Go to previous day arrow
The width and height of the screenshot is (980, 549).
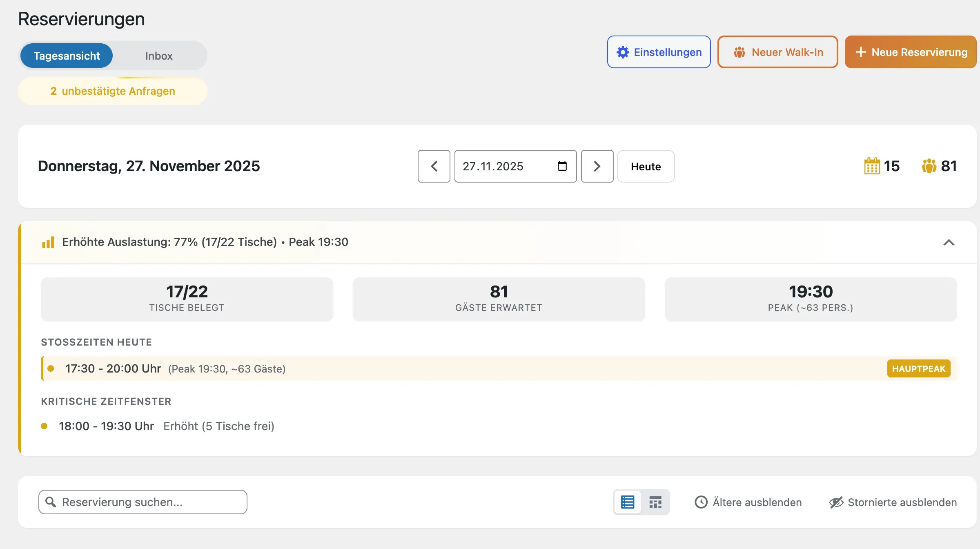pyautogui.click(x=434, y=166)
